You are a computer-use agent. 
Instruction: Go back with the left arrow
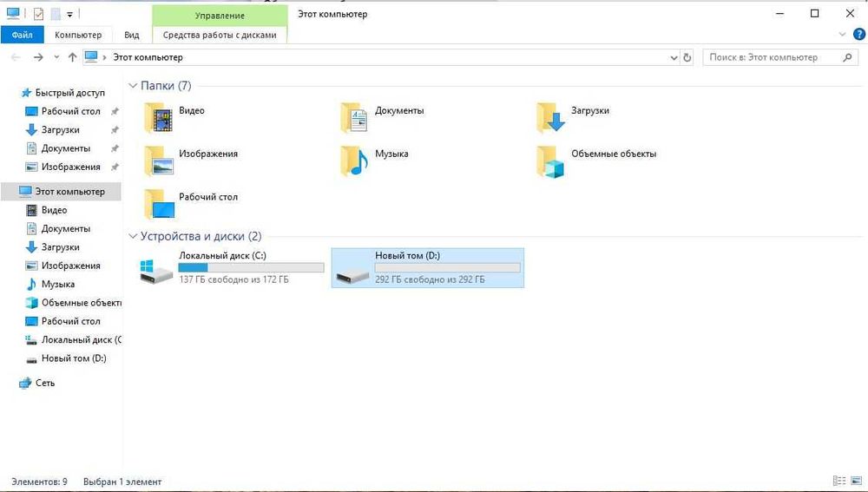(x=16, y=57)
